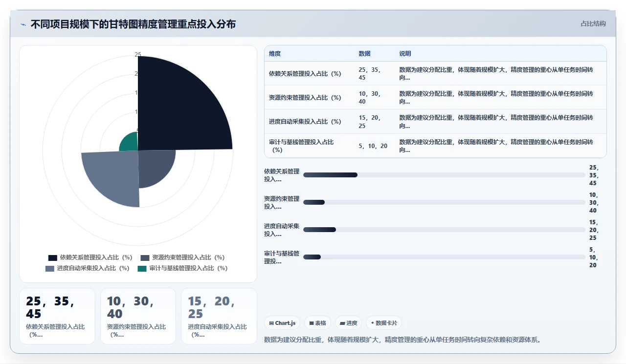Open the data card showing 10, 30, 40
The height and width of the screenshot is (364, 626).
[x=138, y=316]
